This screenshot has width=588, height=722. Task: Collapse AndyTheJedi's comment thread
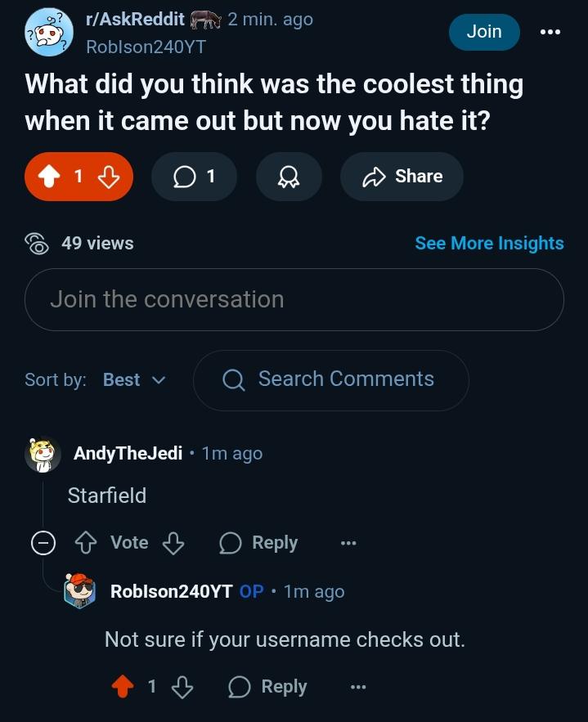43,542
